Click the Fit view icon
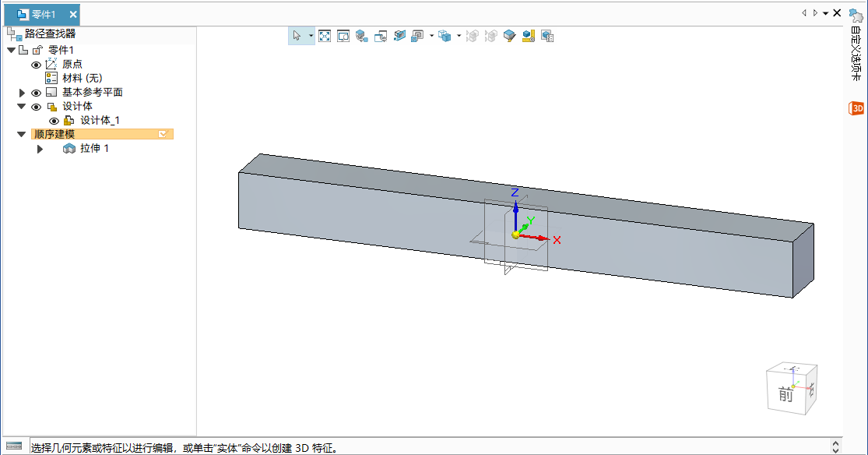Screen dimensions: 868x455 [325, 36]
